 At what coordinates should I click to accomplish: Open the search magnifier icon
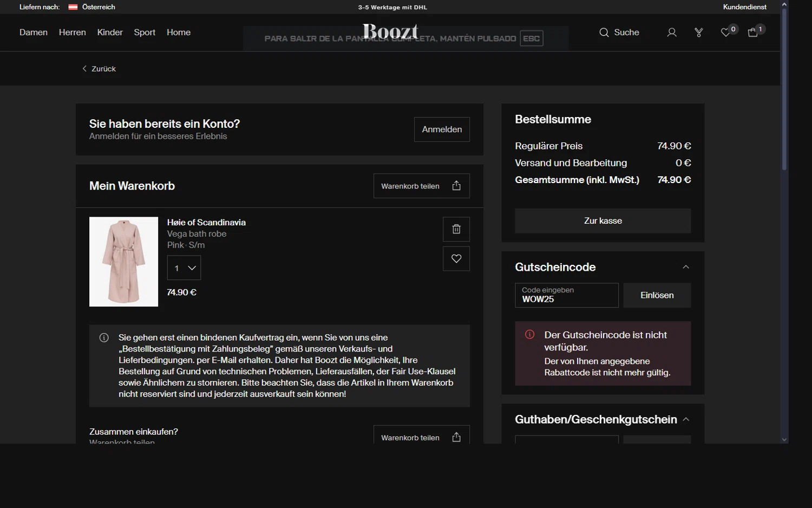coord(604,32)
